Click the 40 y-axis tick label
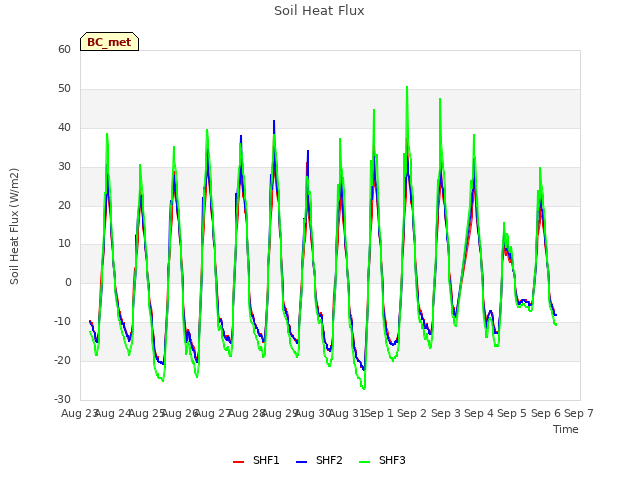Image resolution: width=640 pixels, height=480 pixels. 64,128
